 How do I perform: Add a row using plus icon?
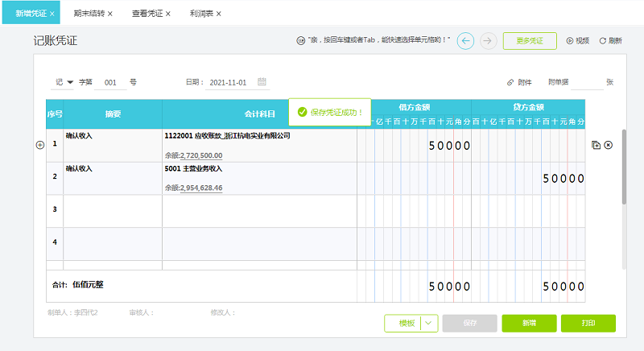tap(39, 145)
